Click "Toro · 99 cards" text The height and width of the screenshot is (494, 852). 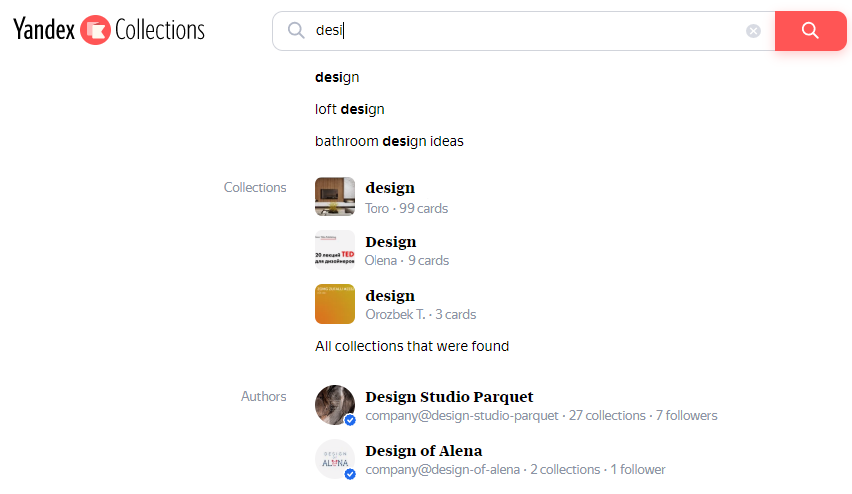[x=406, y=209]
